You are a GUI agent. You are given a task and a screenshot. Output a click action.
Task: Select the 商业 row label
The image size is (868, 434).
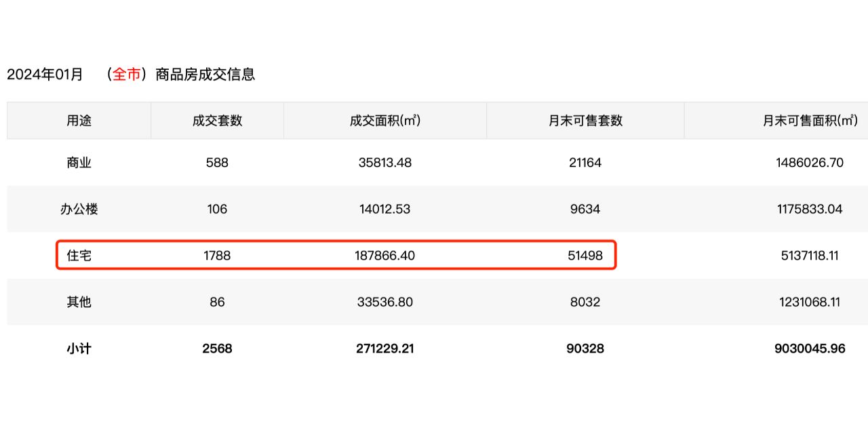click(x=79, y=163)
